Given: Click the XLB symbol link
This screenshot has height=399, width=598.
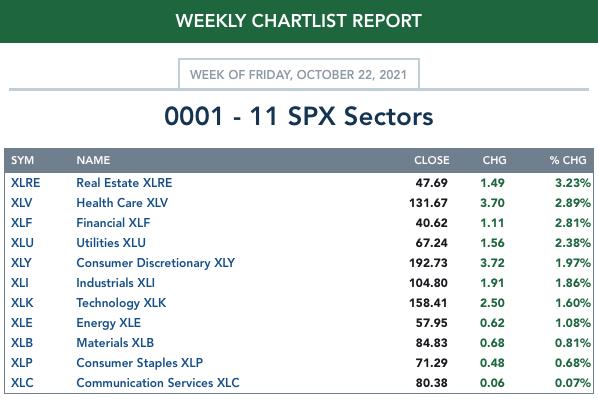Looking at the screenshot, I should click(x=22, y=343).
